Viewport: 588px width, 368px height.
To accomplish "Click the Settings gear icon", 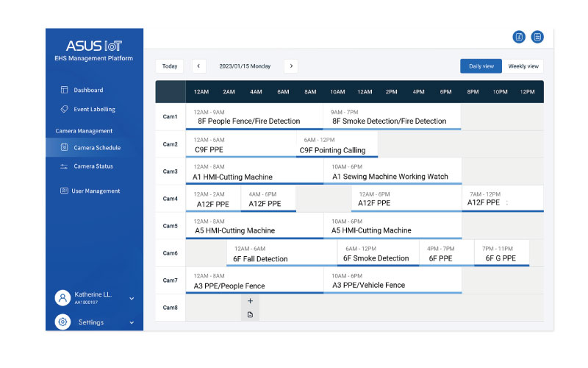I will coord(63,322).
